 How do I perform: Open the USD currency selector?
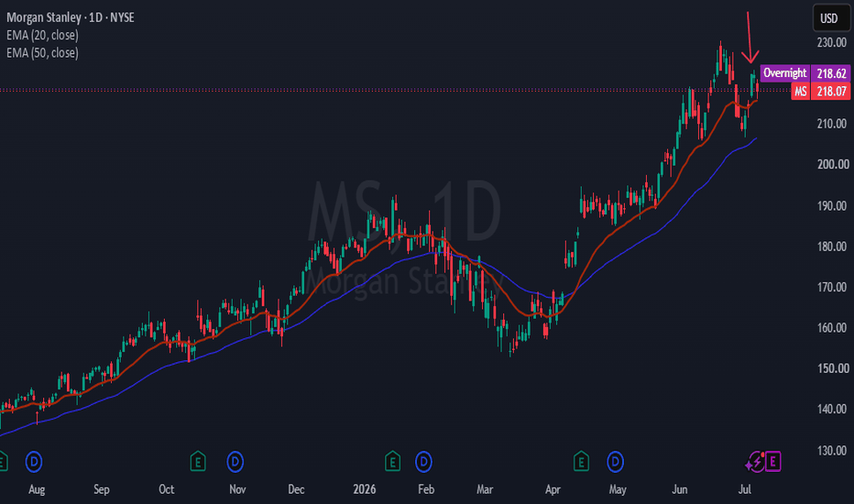tap(829, 18)
